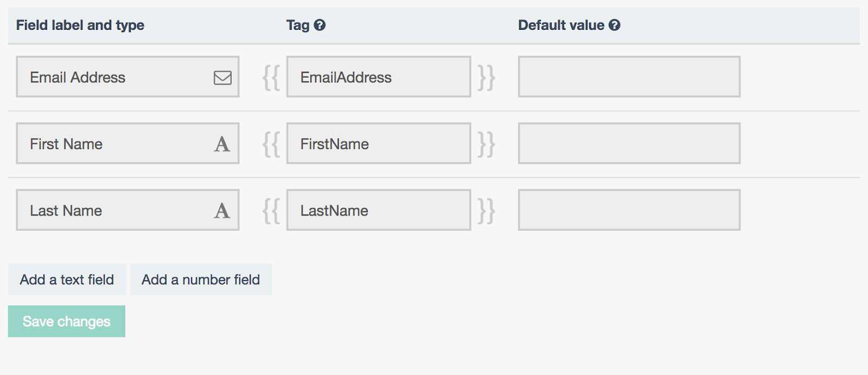Click the help icon next to Tag
The width and height of the screenshot is (868, 375).
320,25
